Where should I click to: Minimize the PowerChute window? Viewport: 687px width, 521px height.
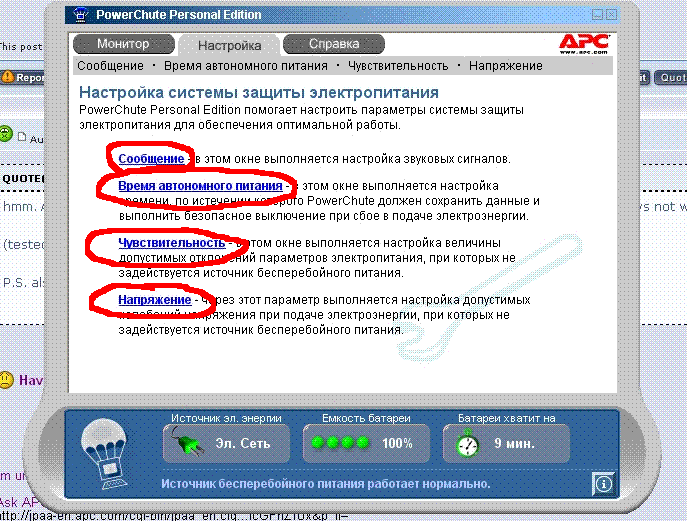(x=597, y=14)
